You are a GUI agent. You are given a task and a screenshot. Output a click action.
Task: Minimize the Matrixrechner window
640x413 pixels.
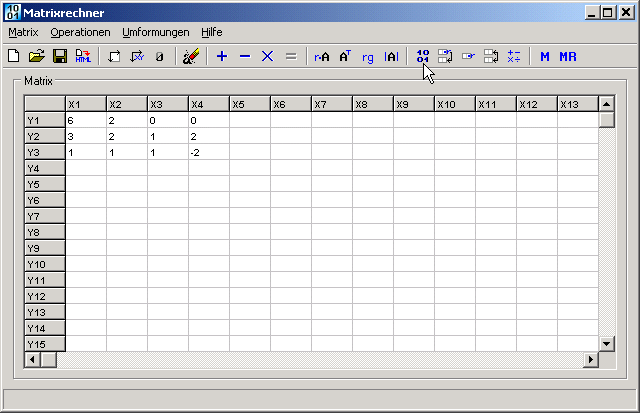tap(592, 12)
